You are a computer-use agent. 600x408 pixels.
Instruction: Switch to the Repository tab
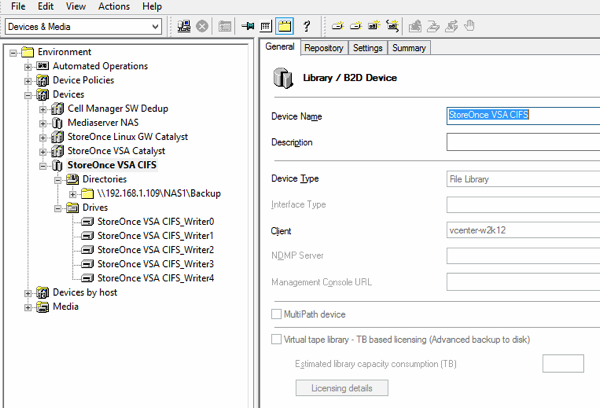324,48
